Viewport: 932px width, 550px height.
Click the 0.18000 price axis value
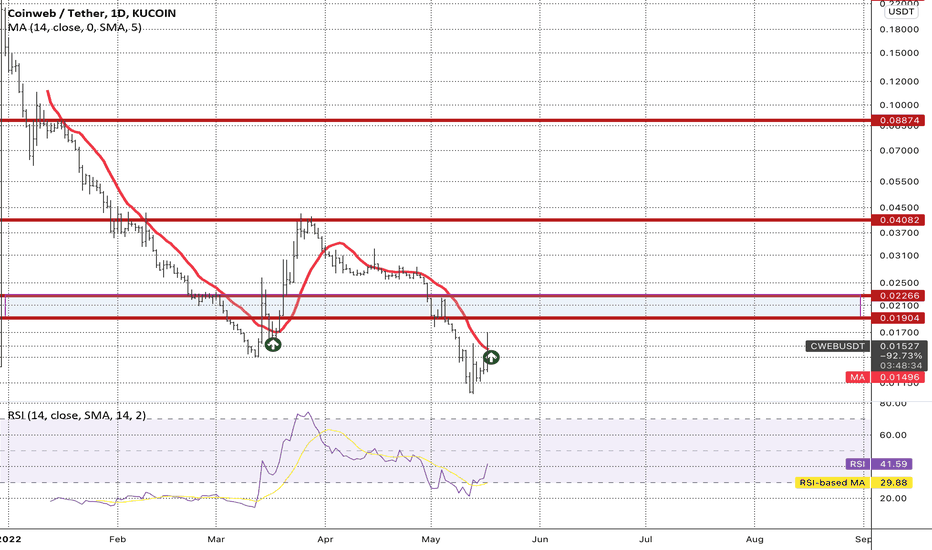[899, 29]
